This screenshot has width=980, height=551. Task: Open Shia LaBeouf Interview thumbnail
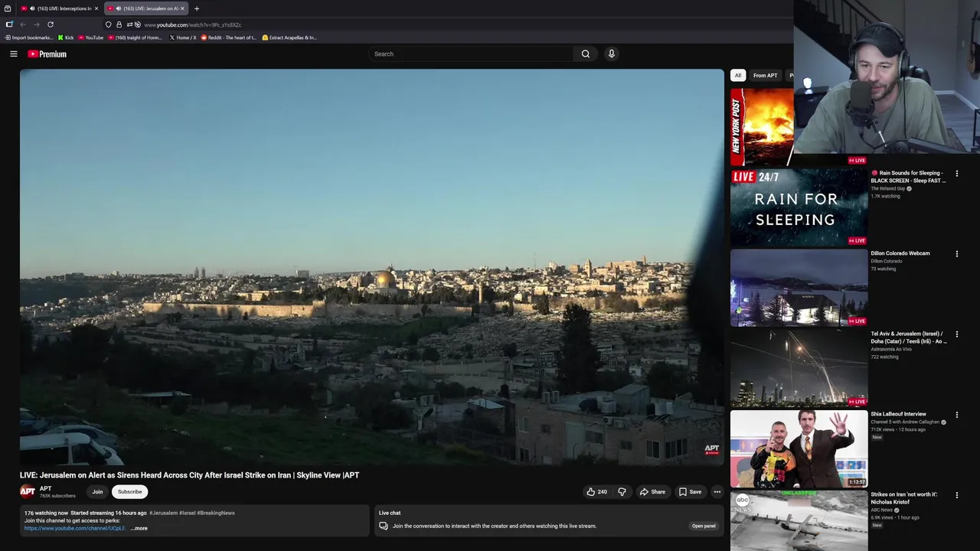(799, 448)
